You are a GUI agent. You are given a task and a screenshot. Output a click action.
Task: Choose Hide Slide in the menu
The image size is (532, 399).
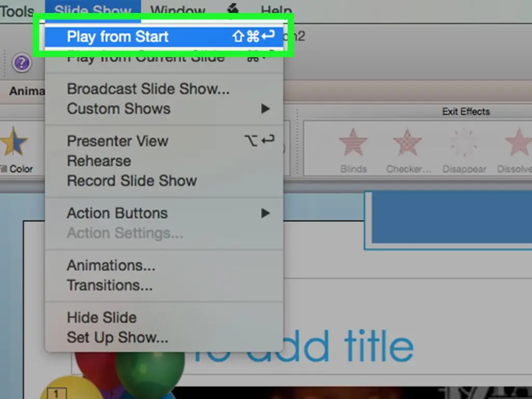(164, 317)
